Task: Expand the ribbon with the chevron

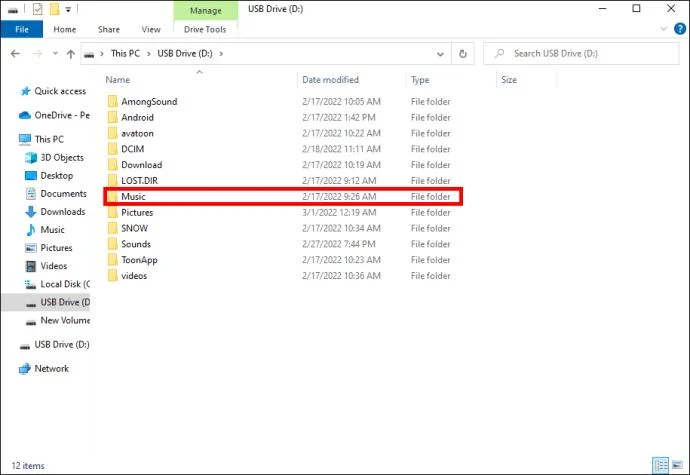Action: point(664,29)
